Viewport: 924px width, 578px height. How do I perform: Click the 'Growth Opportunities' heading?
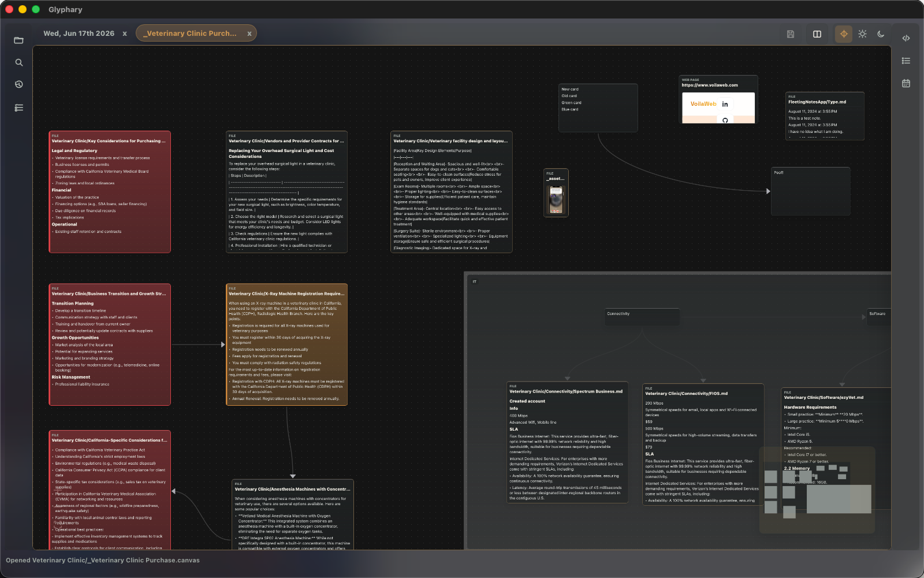pyautogui.click(x=75, y=338)
